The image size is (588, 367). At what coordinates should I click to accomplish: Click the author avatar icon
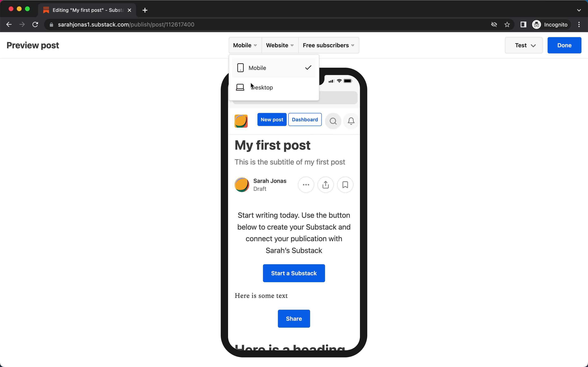click(241, 185)
